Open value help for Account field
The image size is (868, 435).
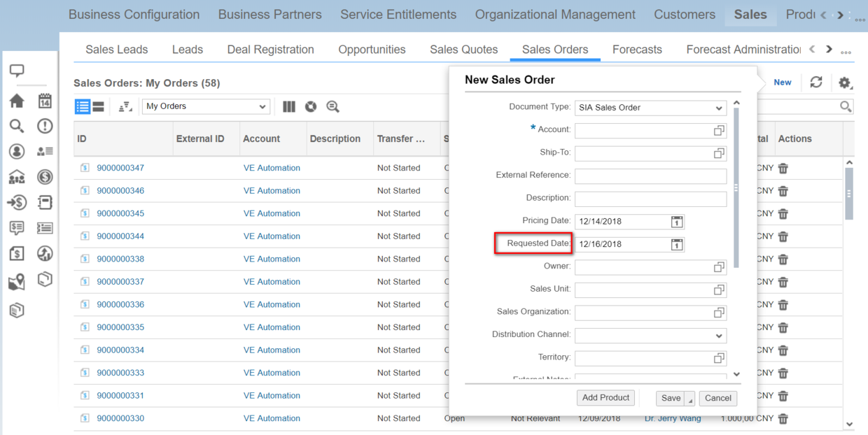tap(719, 131)
